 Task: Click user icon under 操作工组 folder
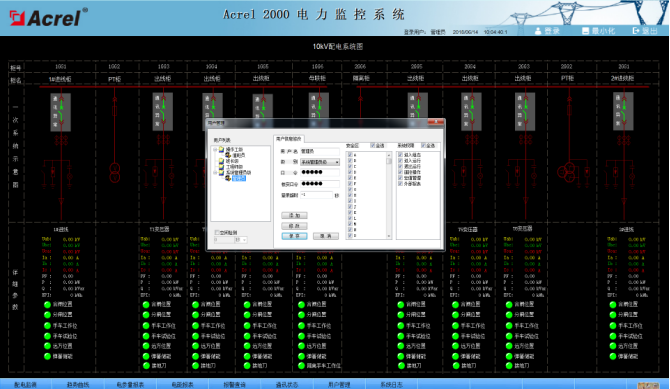[x=228, y=155]
